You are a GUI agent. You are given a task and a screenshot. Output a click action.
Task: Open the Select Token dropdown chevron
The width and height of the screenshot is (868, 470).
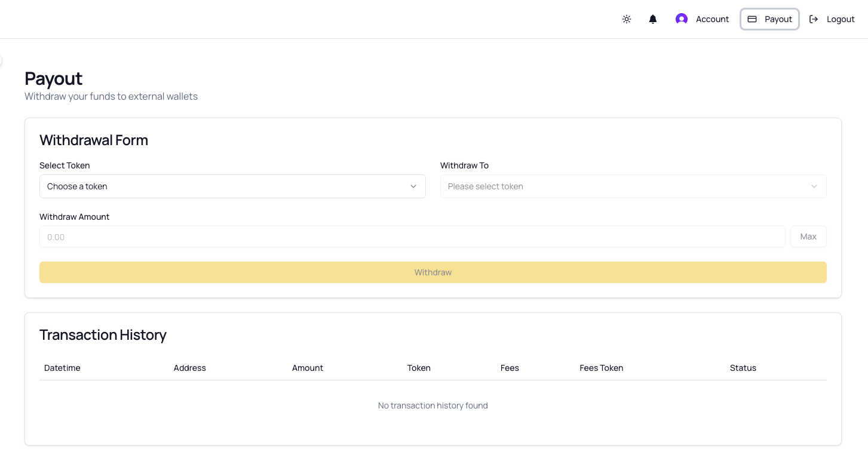(x=413, y=186)
